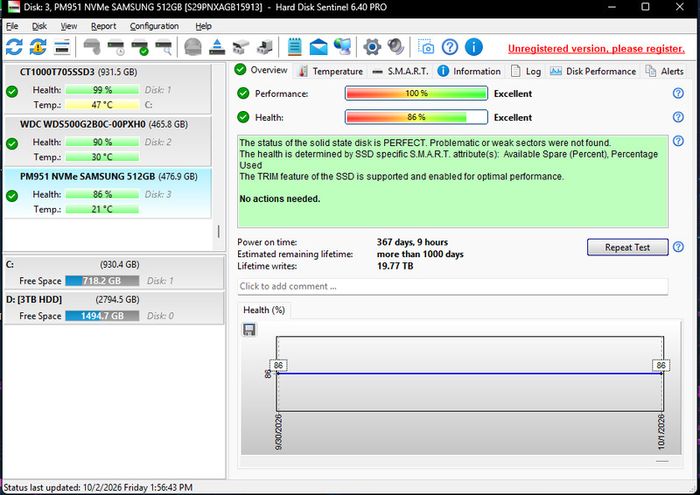This screenshot has width=700, height=495.
Task: Select the Health (%) graph tab
Action: coord(264,310)
